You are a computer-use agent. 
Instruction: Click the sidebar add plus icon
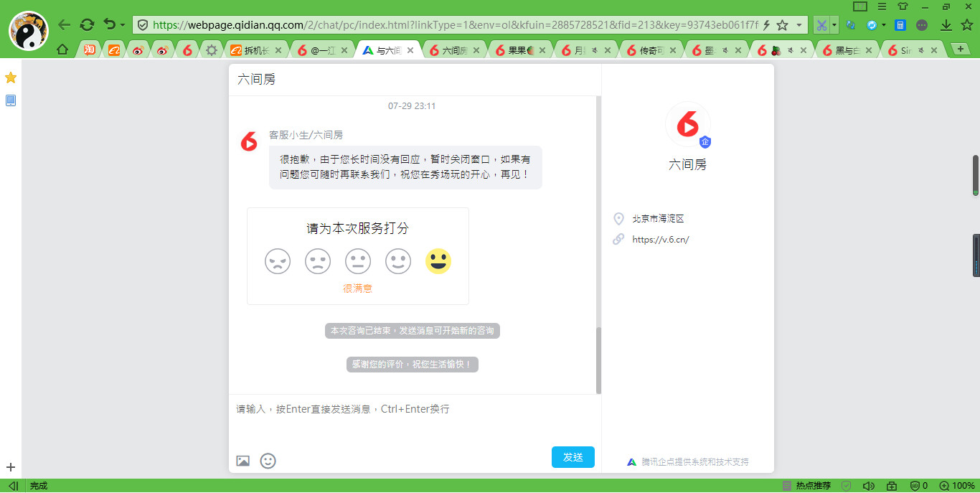pos(11,467)
